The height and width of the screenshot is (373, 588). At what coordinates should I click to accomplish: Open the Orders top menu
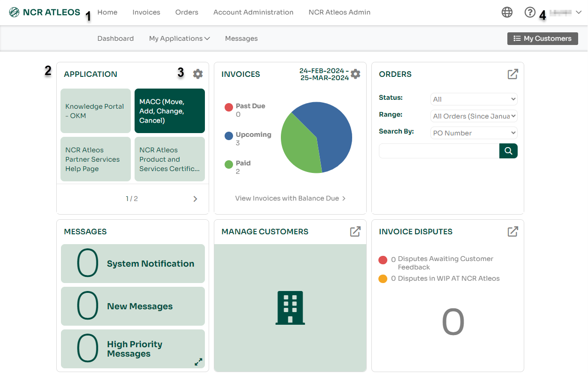(x=187, y=12)
